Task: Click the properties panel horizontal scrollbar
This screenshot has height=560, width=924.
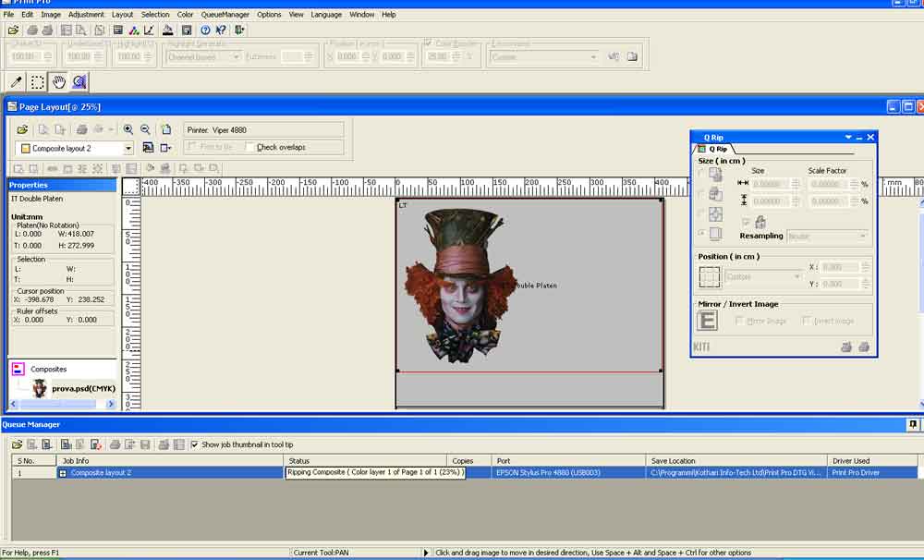Action: click(x=61, y=405)
